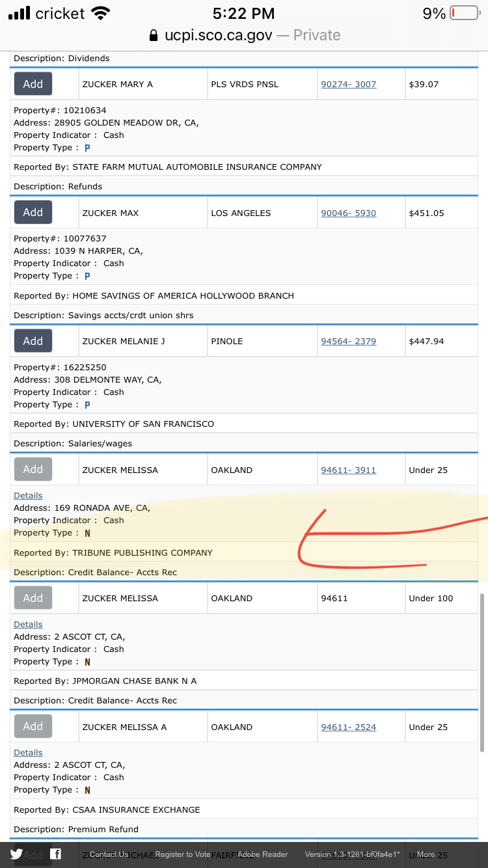Tap Property Type N icon above JPMorgan Chase

[x=87, y=662]
